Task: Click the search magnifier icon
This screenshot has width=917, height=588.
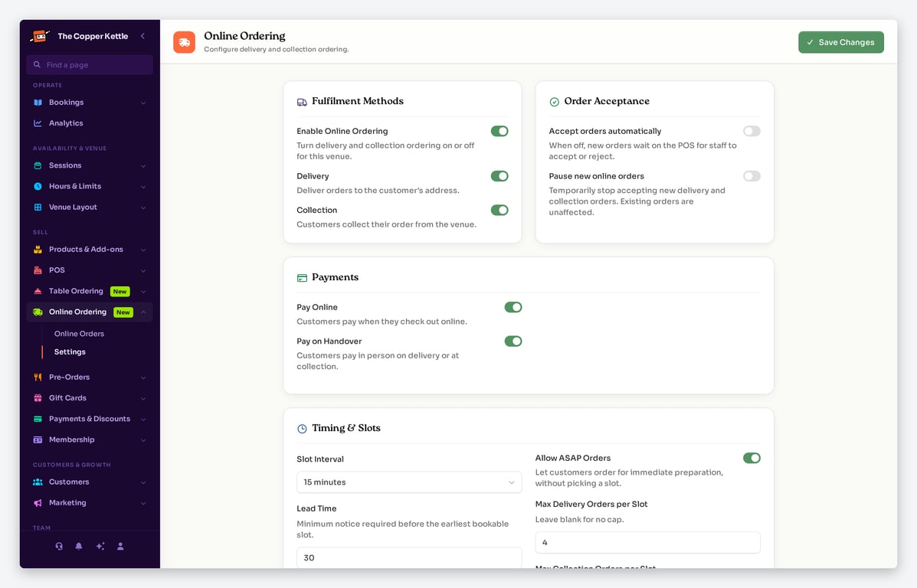Action: tap(37, 65)
